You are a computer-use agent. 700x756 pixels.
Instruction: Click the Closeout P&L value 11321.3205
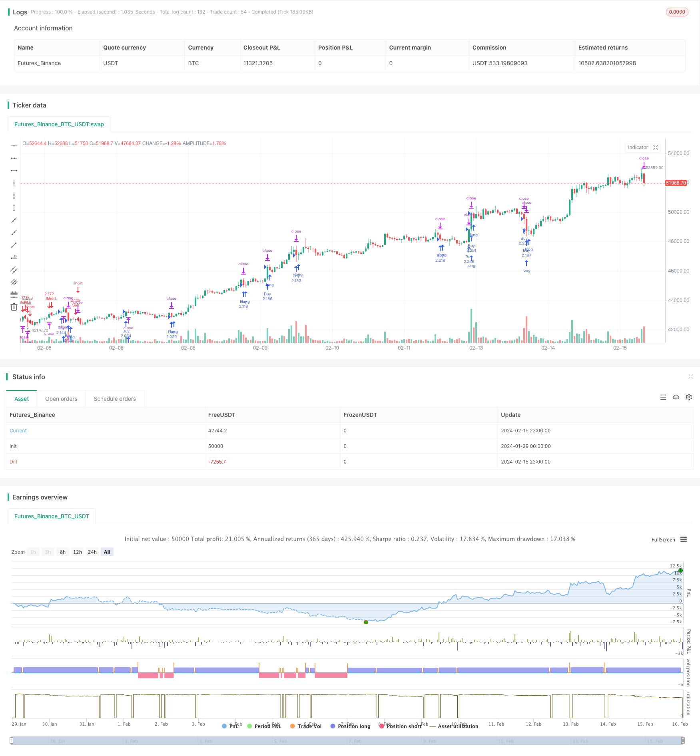(x=258, y=63)
